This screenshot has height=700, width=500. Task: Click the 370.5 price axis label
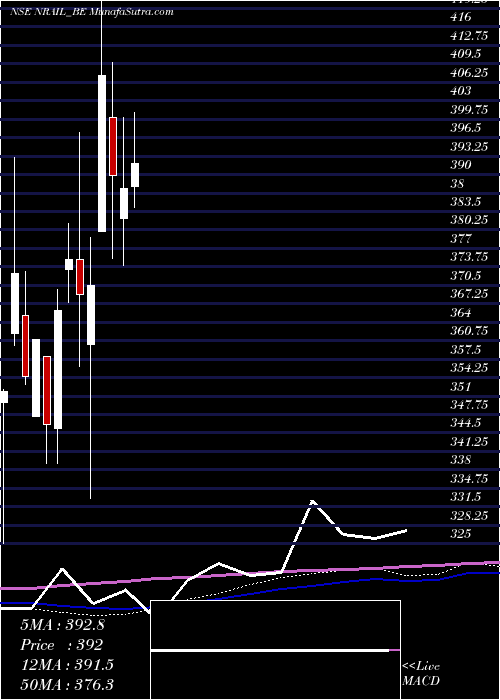[466, 276]
